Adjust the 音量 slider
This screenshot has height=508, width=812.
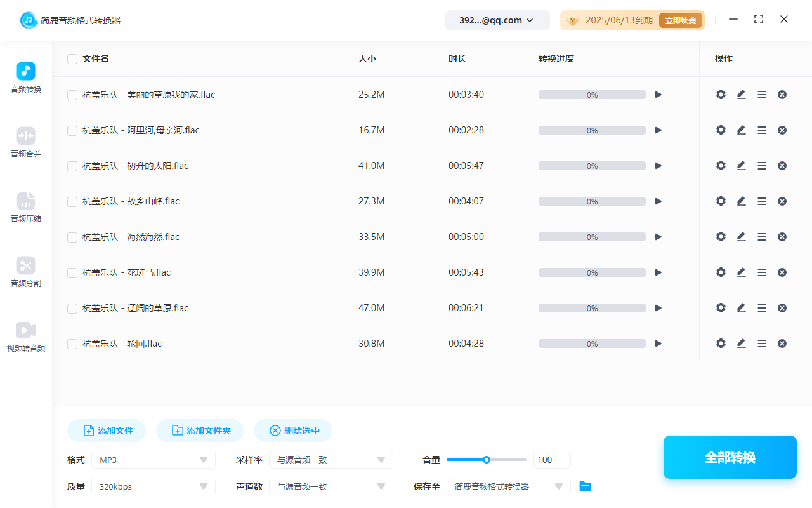click(487, 459)
